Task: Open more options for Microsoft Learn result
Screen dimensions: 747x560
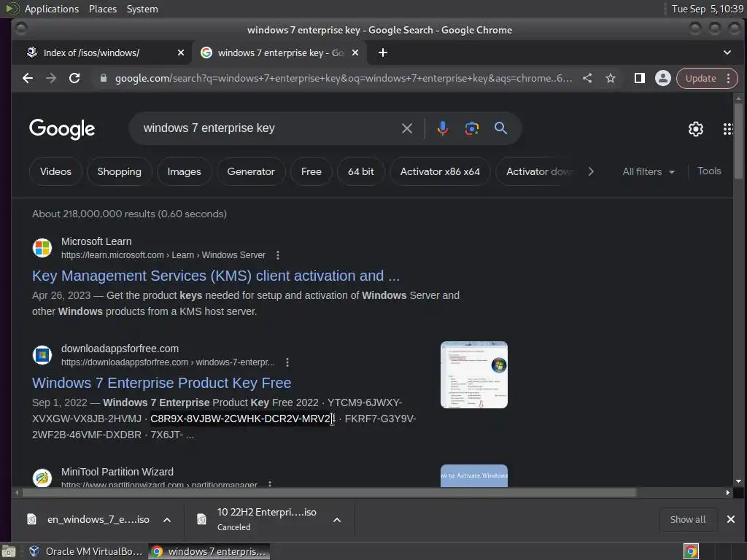Action: tap(278, 255)
